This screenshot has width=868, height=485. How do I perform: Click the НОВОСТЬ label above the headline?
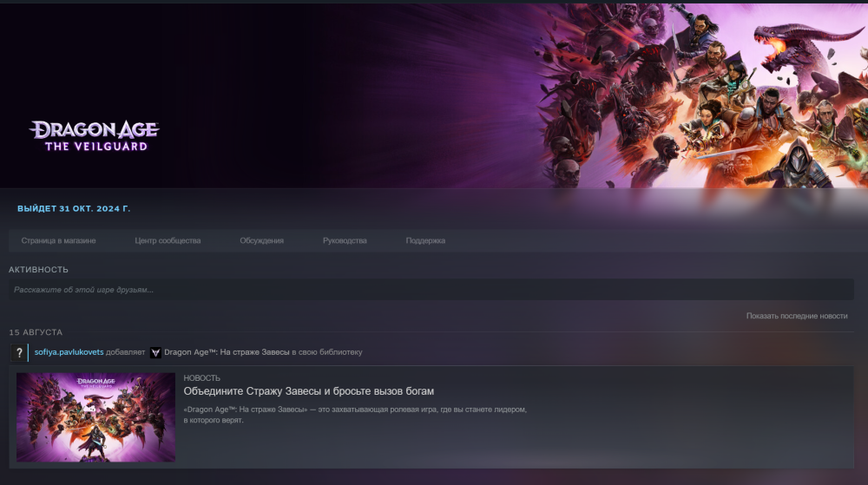(201, 378)
